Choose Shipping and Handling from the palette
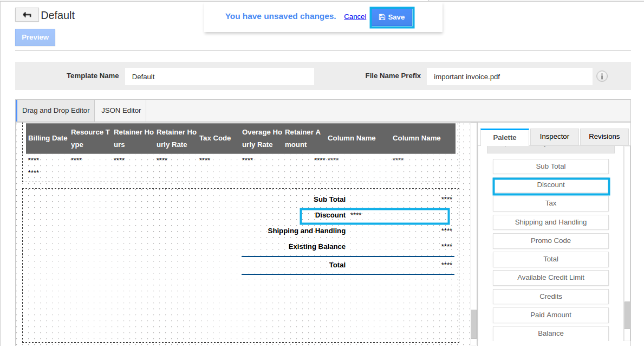This screenshot has height=346, width=644. tap(550, 222)
